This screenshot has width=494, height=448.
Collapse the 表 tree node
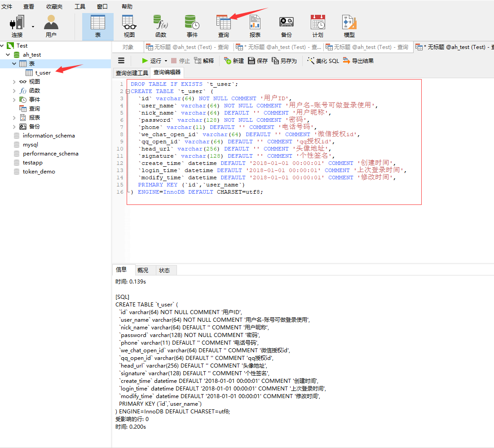click(14, 64)
